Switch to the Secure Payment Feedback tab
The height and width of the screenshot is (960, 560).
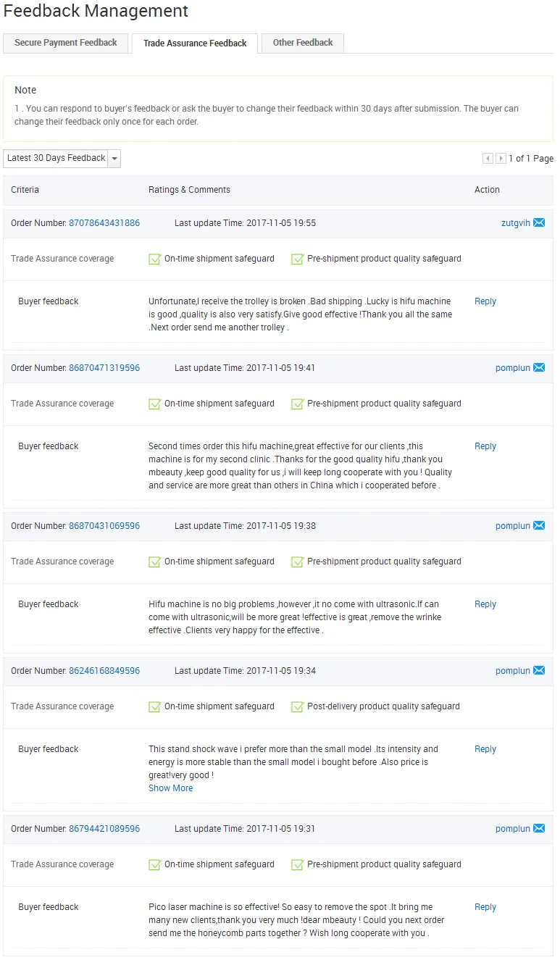[x=66, y=43]
